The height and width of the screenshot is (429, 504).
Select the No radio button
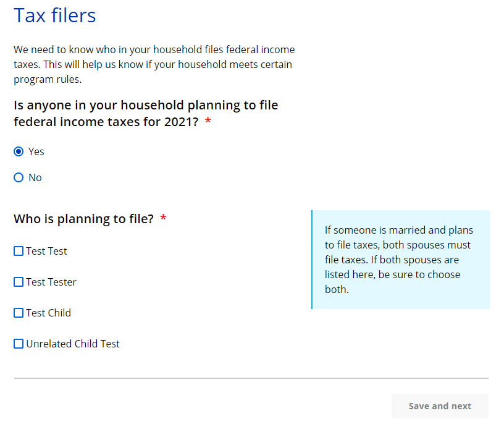19,177
